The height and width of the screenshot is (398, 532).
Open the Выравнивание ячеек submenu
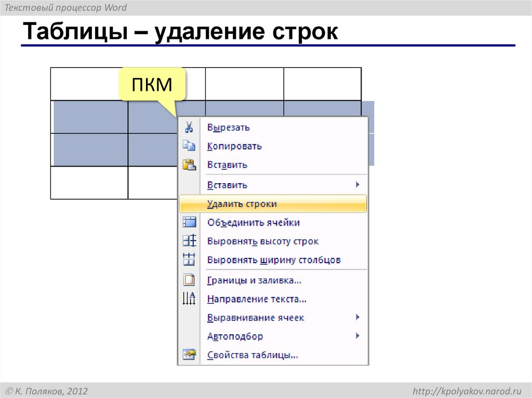pyautogui.click(x=358, y=317)
